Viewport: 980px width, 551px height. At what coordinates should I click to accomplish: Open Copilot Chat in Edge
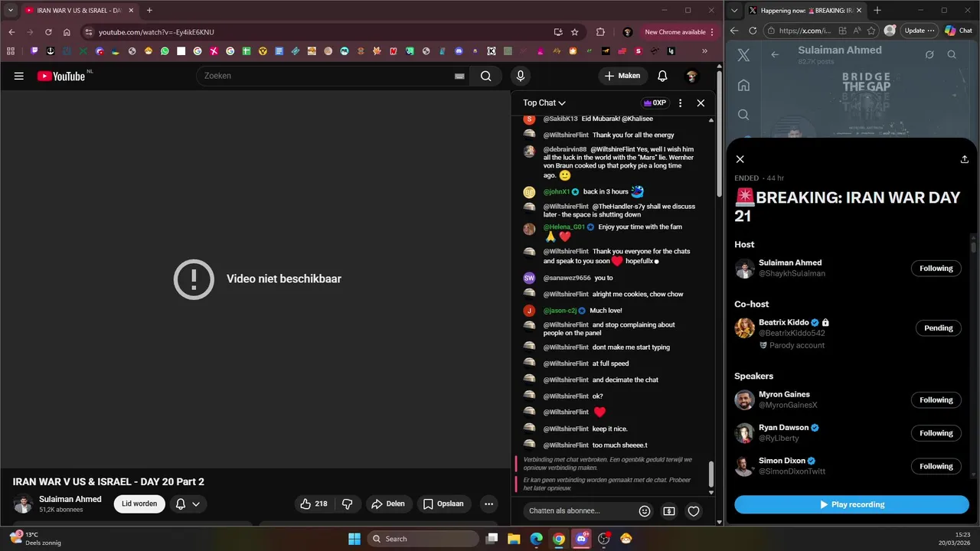coord(959,31)
